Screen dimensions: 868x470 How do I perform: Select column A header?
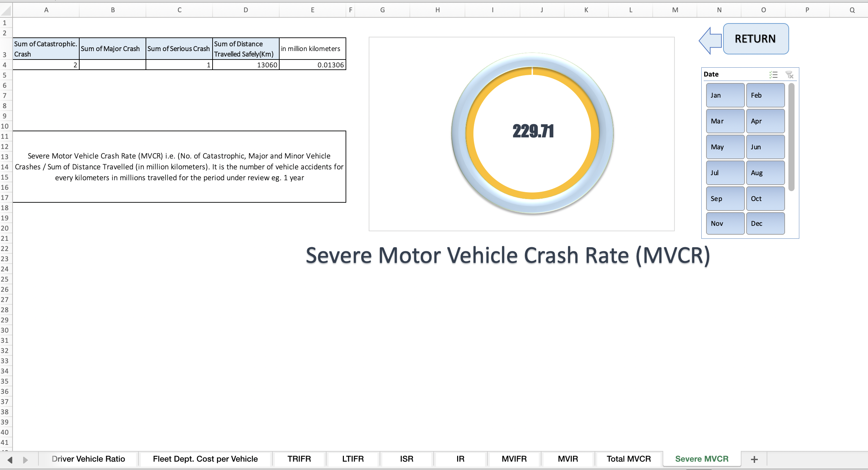(x=46, y=10)
